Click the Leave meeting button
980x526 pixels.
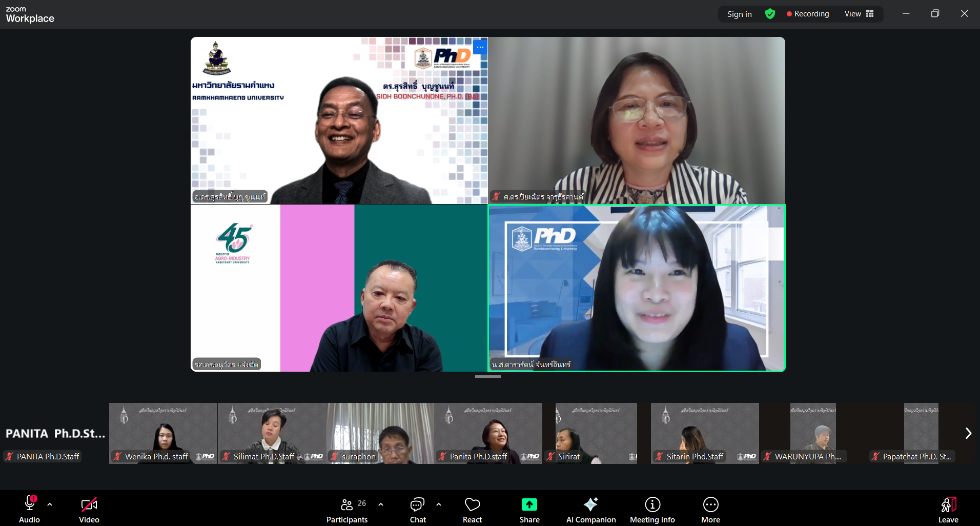point(948,508)
